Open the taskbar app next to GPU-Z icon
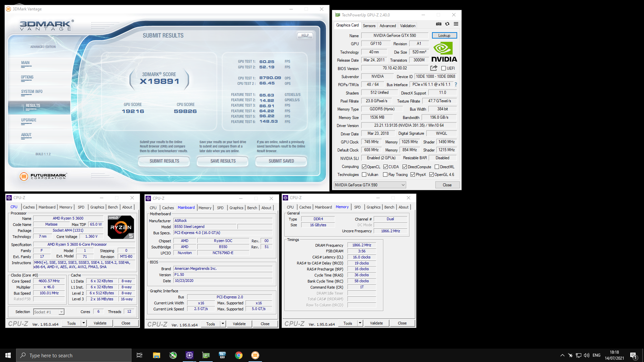644x362 pixels. (222, 355)
